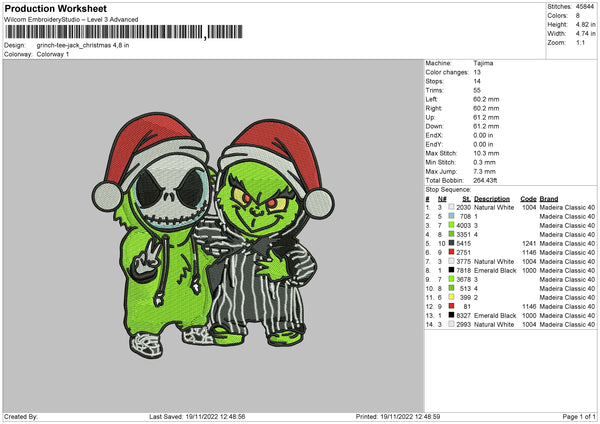
Task: Select the EndX label
Action: pos(434,135)
